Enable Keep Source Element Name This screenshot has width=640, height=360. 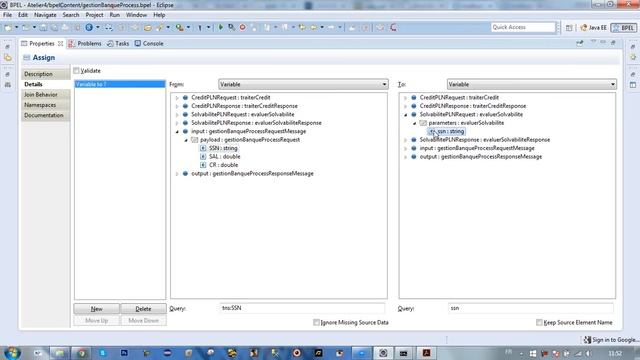click(539, 322)
